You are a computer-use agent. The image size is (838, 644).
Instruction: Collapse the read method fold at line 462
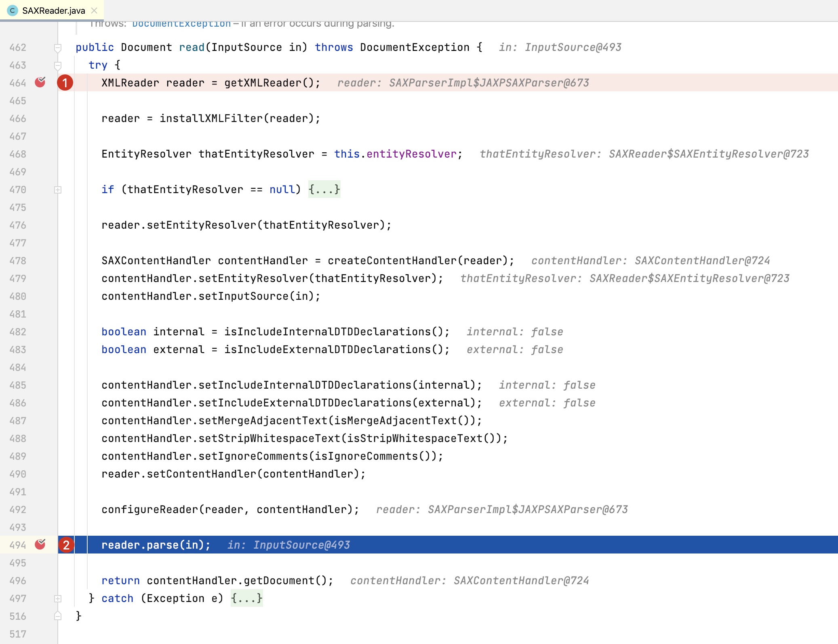(x=58, y=48)
